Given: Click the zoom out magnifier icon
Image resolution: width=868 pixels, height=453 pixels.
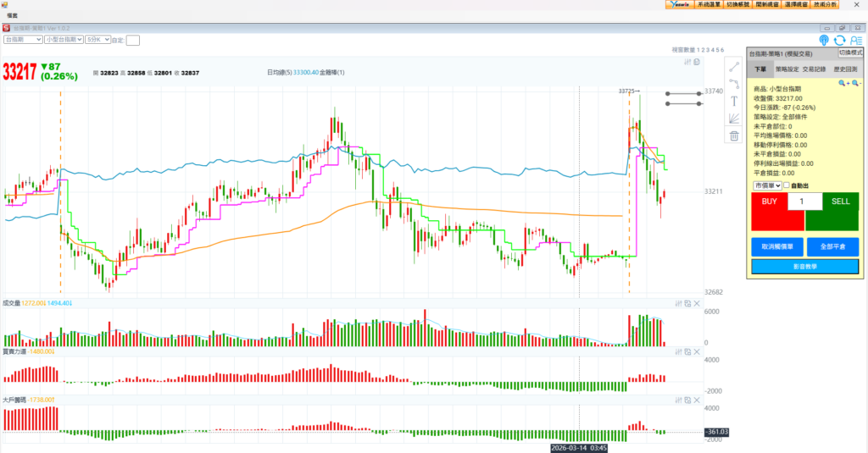Looking at the screenshot, I should click(x=856, y=84).
